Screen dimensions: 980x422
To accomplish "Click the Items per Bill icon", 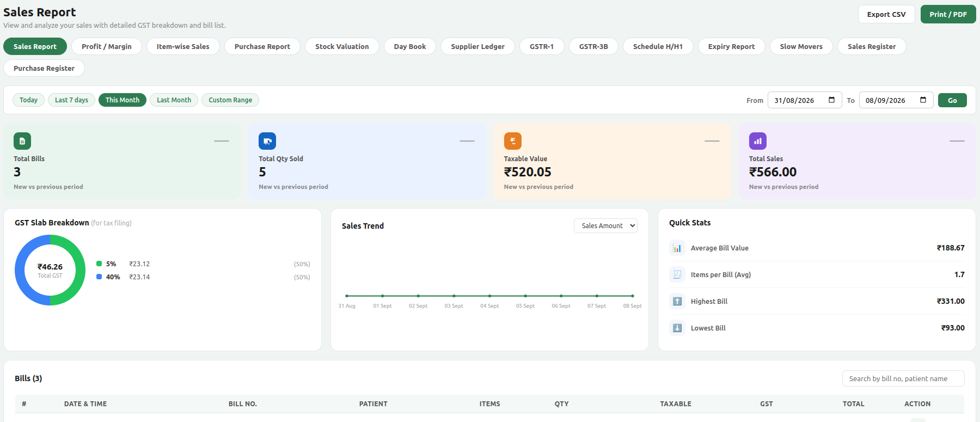I will coord(677,274).
